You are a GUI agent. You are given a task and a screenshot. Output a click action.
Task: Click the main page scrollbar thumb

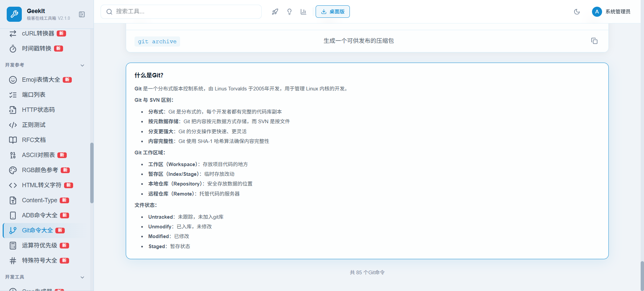pos(642,276)
